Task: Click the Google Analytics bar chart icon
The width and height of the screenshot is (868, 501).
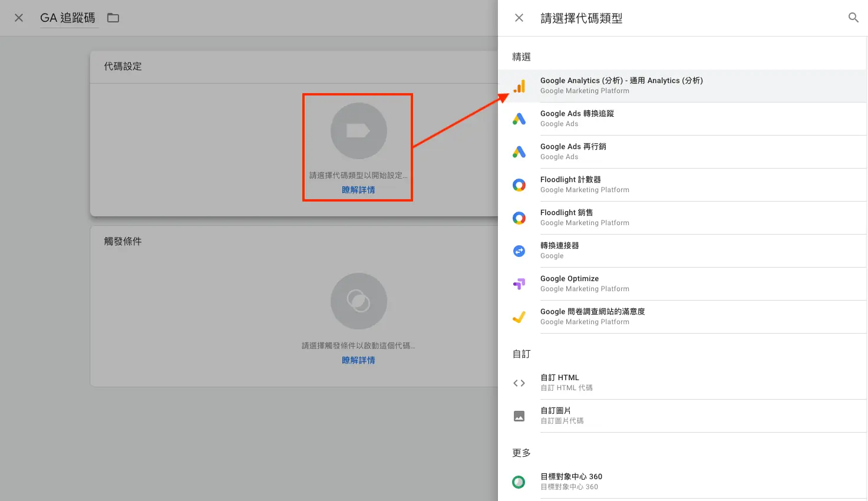Action: click(x=519, y=86)
